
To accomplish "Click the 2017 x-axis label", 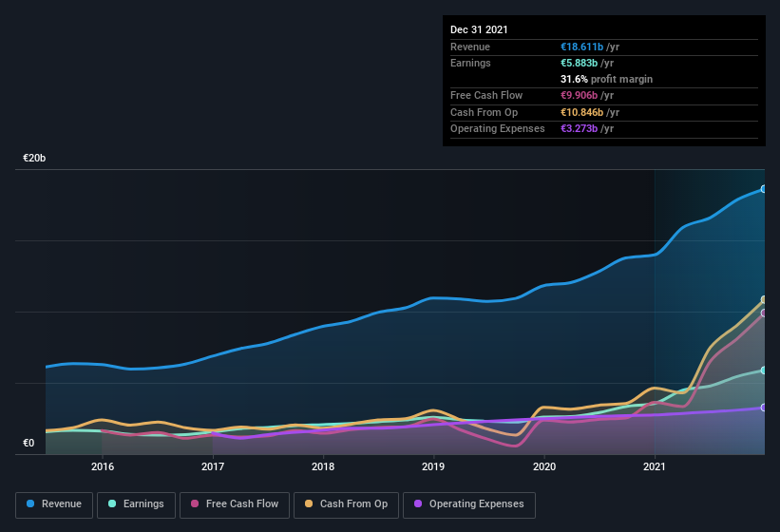I will tap(213, 466).
